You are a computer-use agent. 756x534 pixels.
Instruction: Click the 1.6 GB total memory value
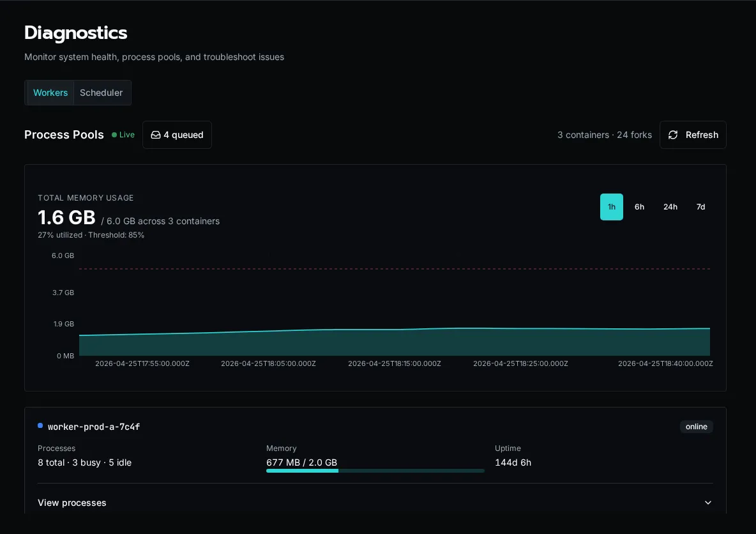pos(66,218)
